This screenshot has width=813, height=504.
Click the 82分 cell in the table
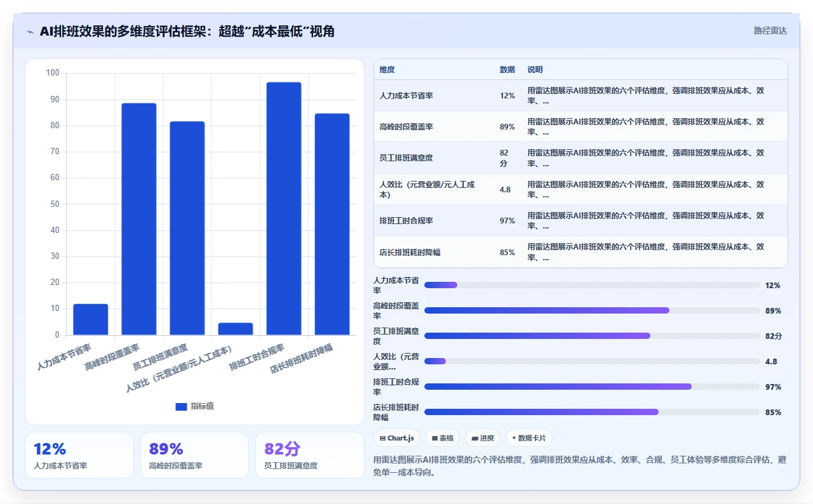[x=504, y=158]
